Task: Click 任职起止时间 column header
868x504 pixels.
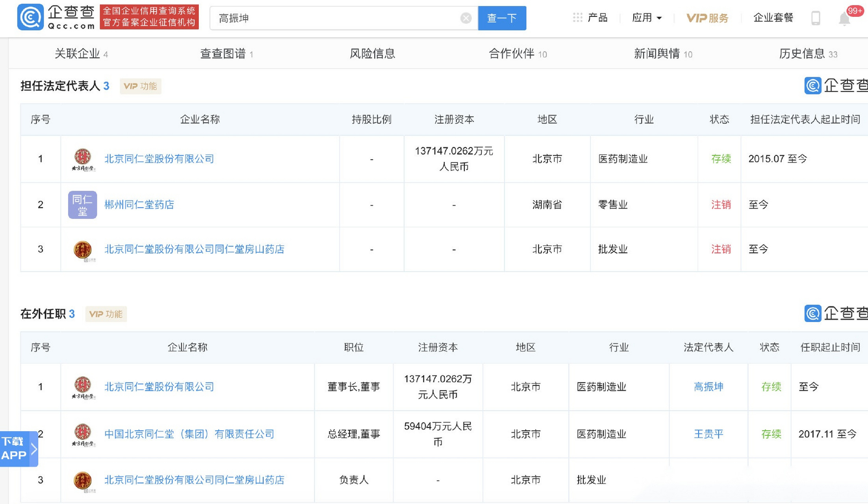Action: pyautogui.click(x=830, y=347)
